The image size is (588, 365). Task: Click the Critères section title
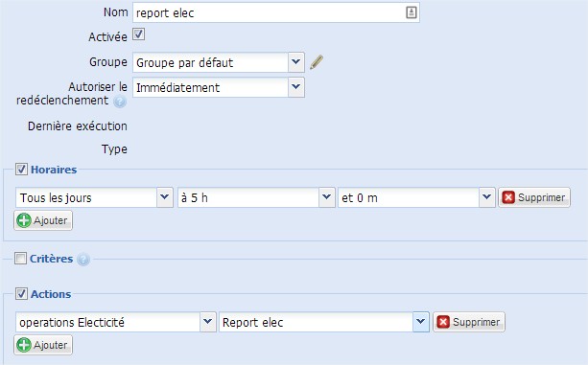pos(52,259)
